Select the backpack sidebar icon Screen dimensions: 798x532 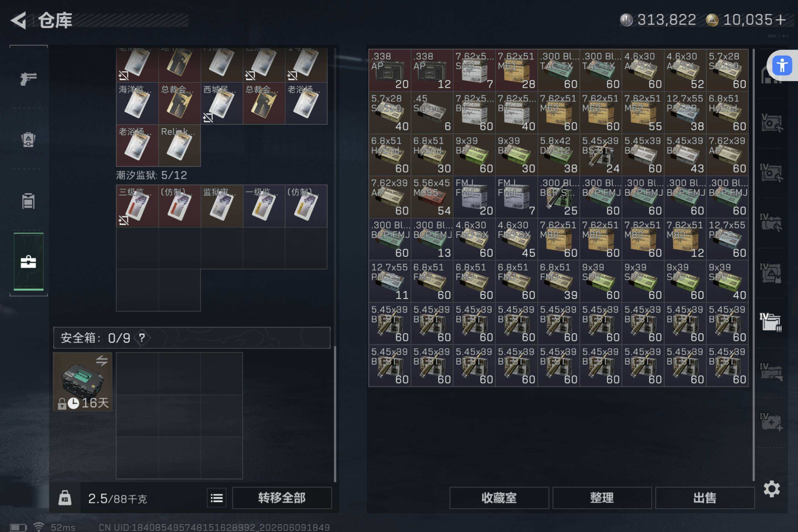[x=28, y=139]
